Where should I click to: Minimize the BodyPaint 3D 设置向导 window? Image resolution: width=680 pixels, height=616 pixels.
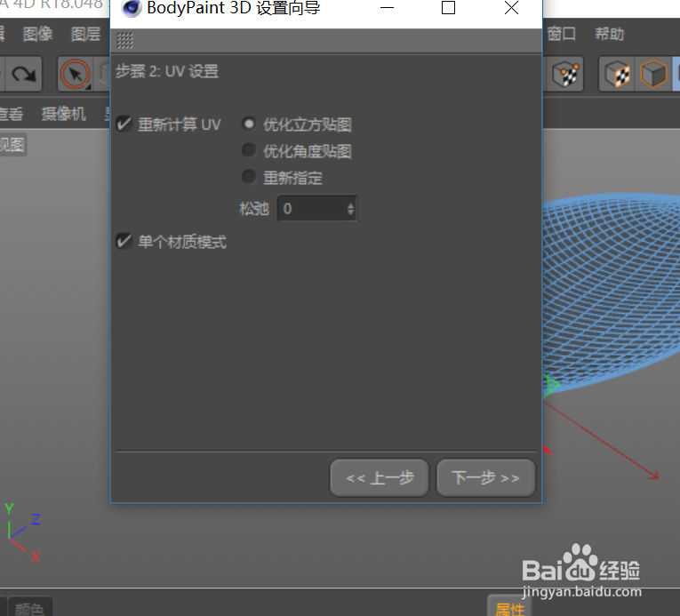click(x=387, y=8)
